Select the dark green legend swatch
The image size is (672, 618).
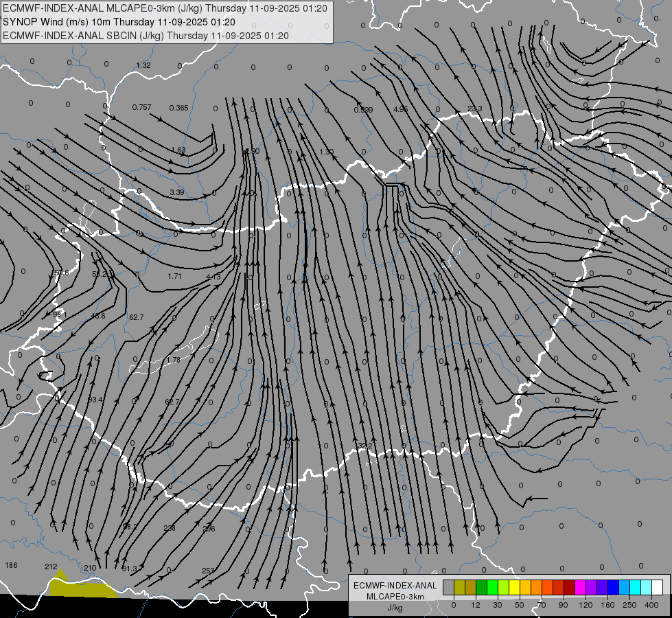pos(482,587)
